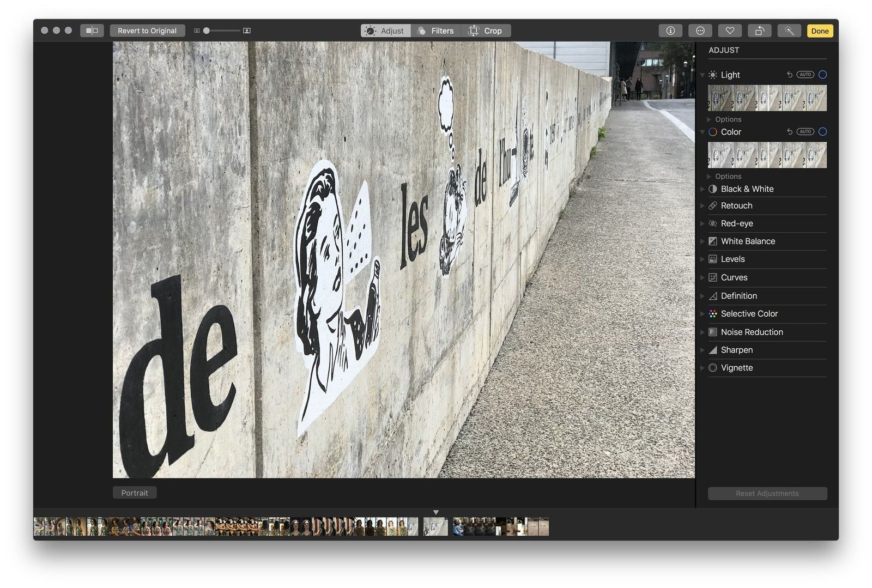The width and height of the screenshot is (872, 588).
Task: Click the Info button in toolbar
Action: click(670, 31)
